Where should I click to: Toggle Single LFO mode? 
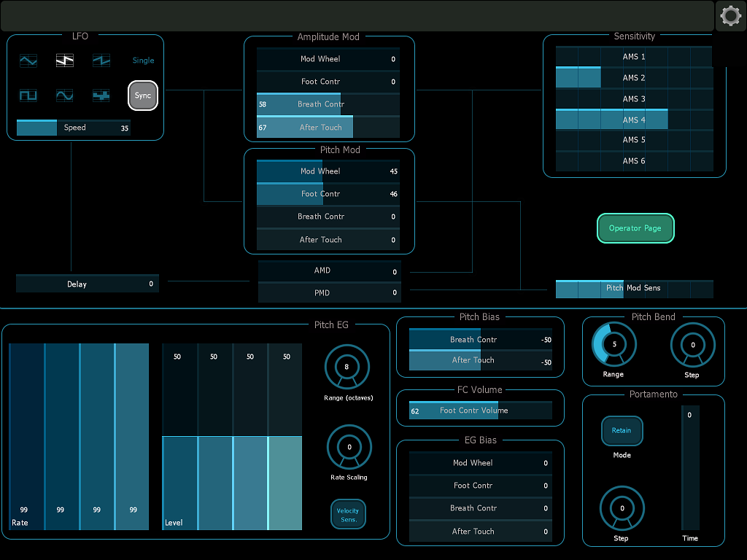pyautogui.click(x=143, y=61)
